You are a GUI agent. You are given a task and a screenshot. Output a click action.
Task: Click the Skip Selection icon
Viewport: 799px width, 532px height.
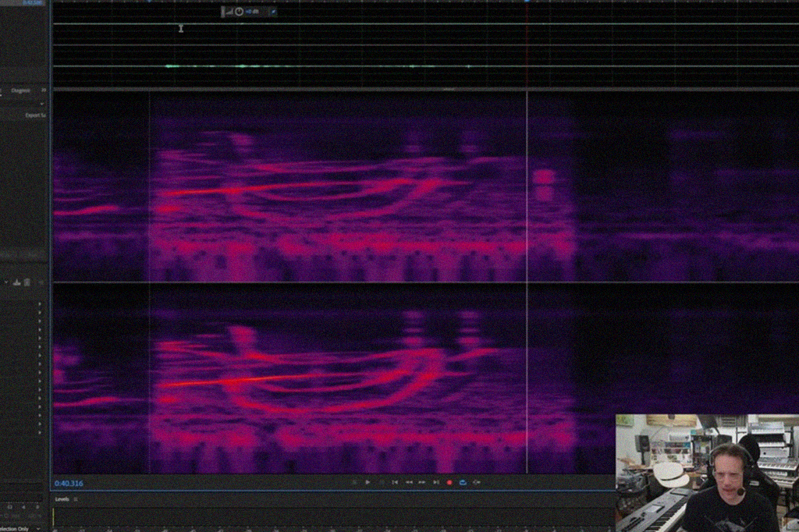pyautogui.click(x=476, y=483)
